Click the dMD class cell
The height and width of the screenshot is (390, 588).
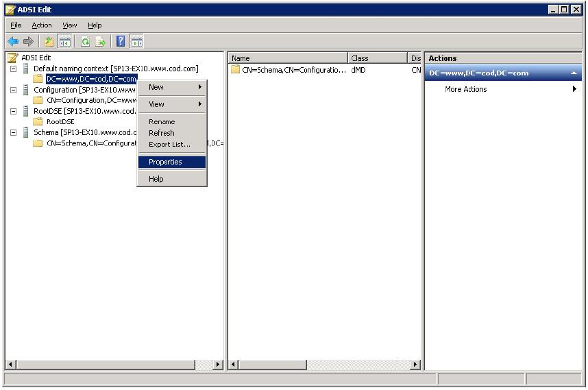coord(358,70)
